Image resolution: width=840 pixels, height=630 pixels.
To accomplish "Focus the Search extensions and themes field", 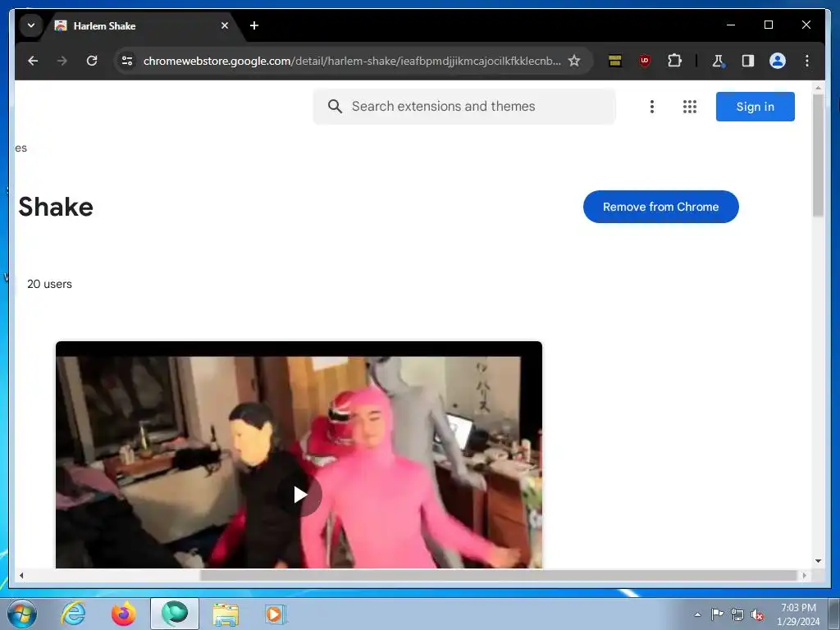I will click(464, 107).
